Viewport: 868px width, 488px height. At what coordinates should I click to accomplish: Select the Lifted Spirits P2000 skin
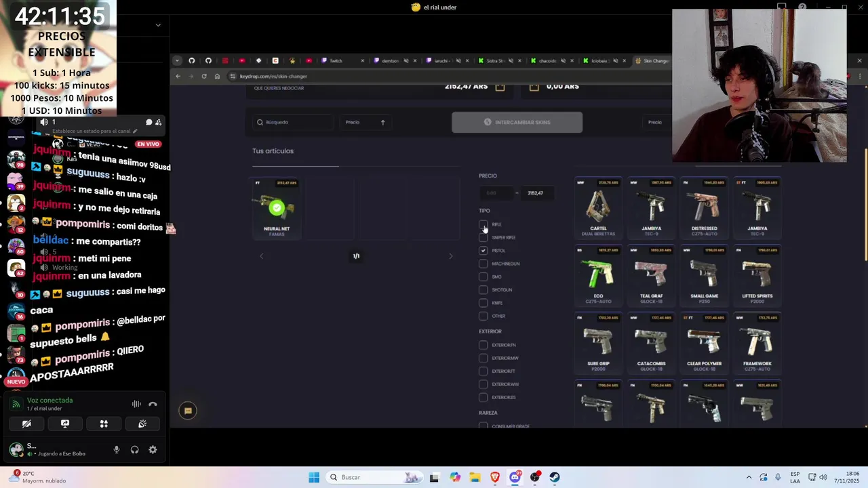(757, 276)
